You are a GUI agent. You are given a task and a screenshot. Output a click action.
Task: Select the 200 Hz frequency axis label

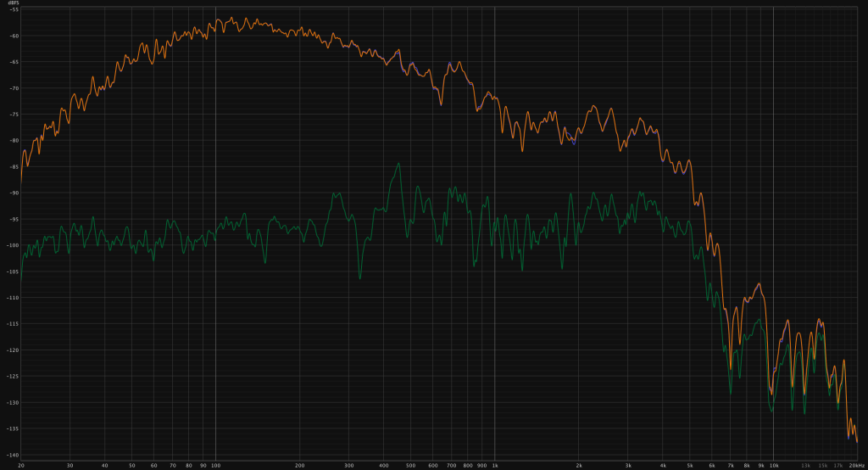tap(299, 465)
